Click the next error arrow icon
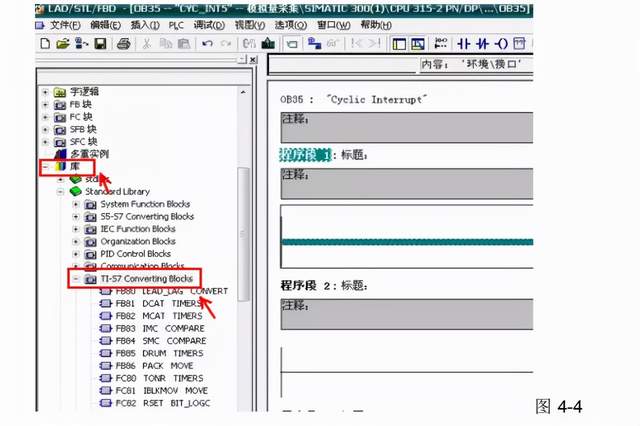This screenshot has height=426, width=640. [x=375, y=43]
